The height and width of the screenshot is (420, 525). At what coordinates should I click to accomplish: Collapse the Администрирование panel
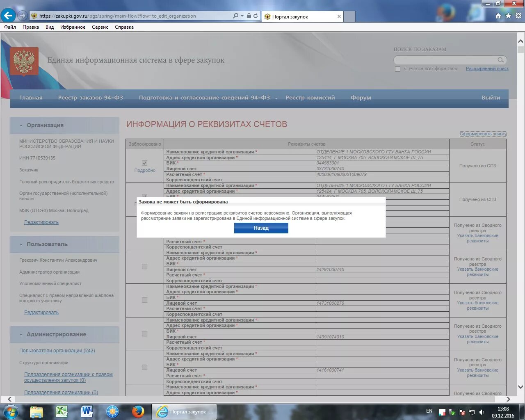pos(21,335)
